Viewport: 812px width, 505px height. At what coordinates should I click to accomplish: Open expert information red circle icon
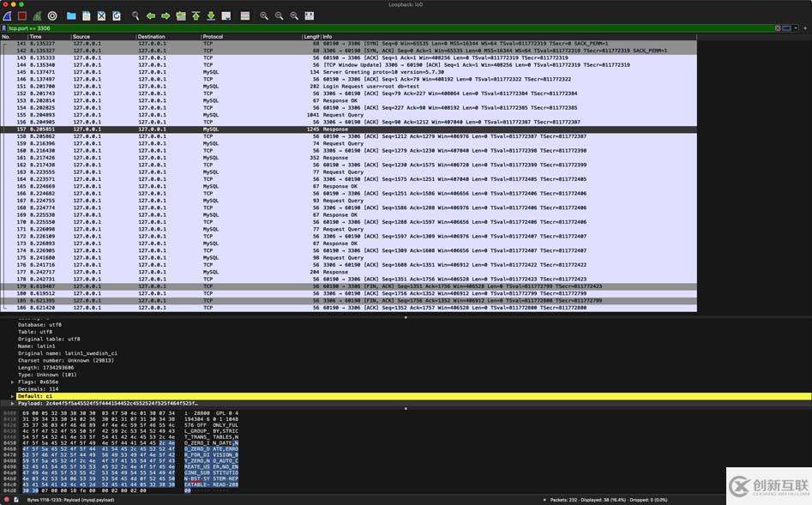point(6,500)
